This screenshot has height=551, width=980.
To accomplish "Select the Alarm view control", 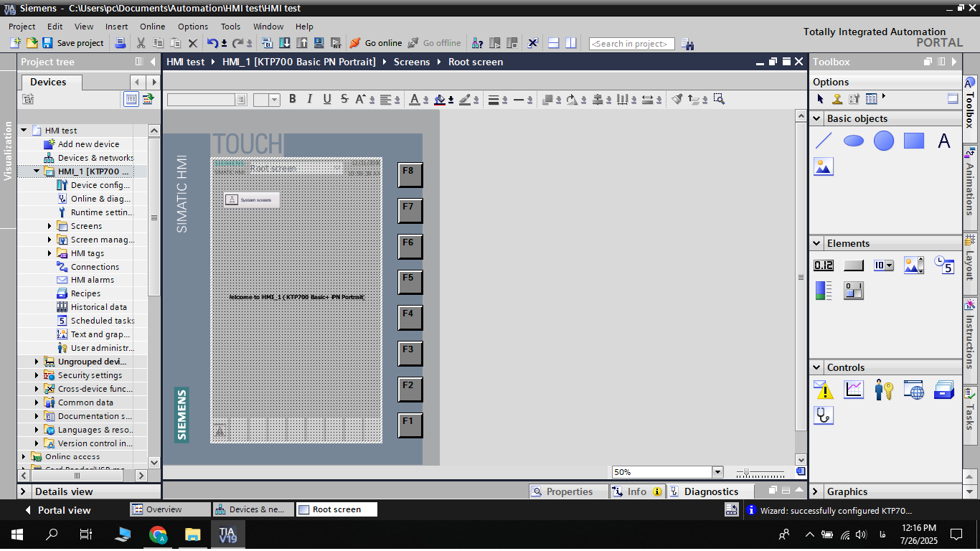I will pyautogui.click(x=824, y=390).
